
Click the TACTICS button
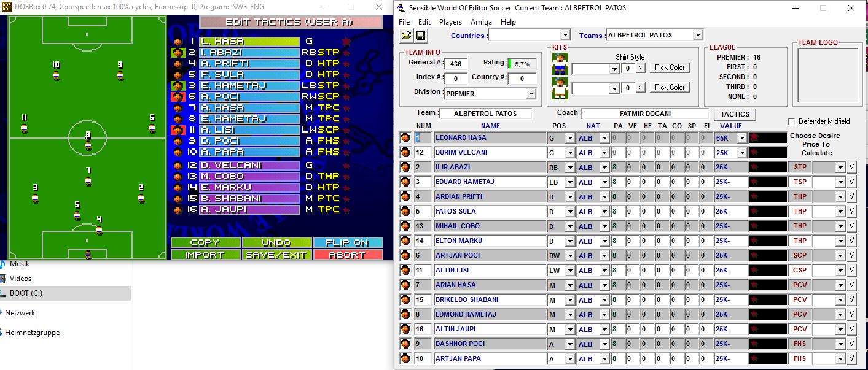pos(735,114)
